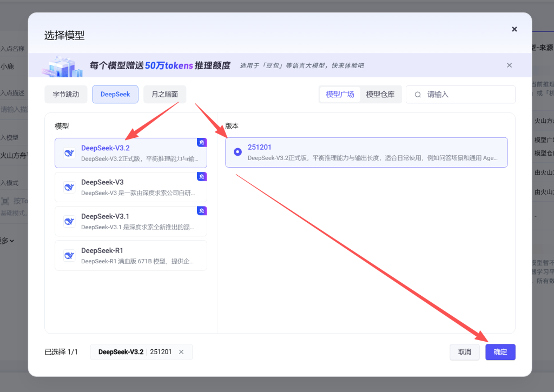Click the DeepSeek-V3 whale logo icon

click(69, 187)
